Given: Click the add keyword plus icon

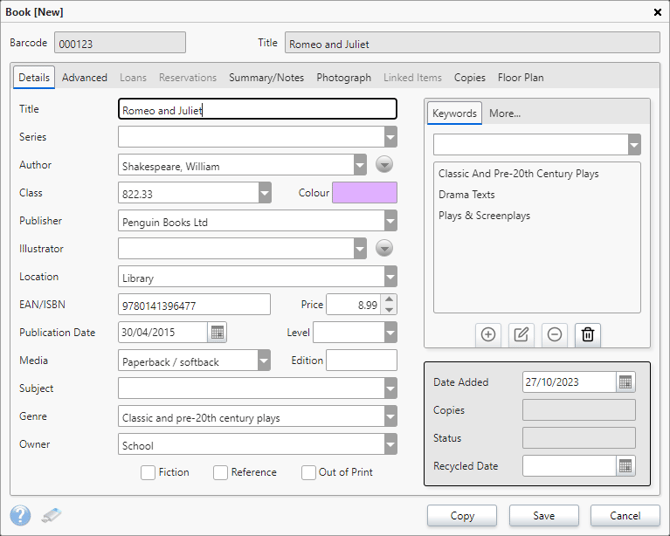Looking at the screenshot, I should click(x=488, y=334).
